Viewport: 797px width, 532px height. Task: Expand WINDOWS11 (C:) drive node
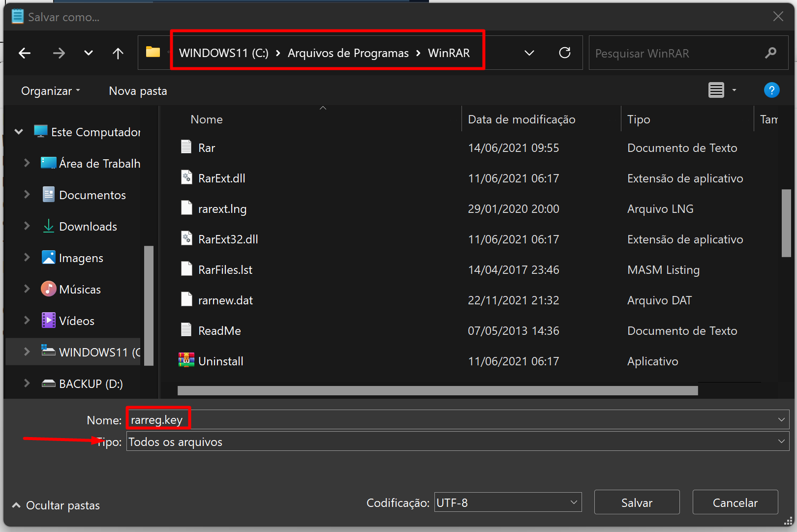[x=27, y=352]
